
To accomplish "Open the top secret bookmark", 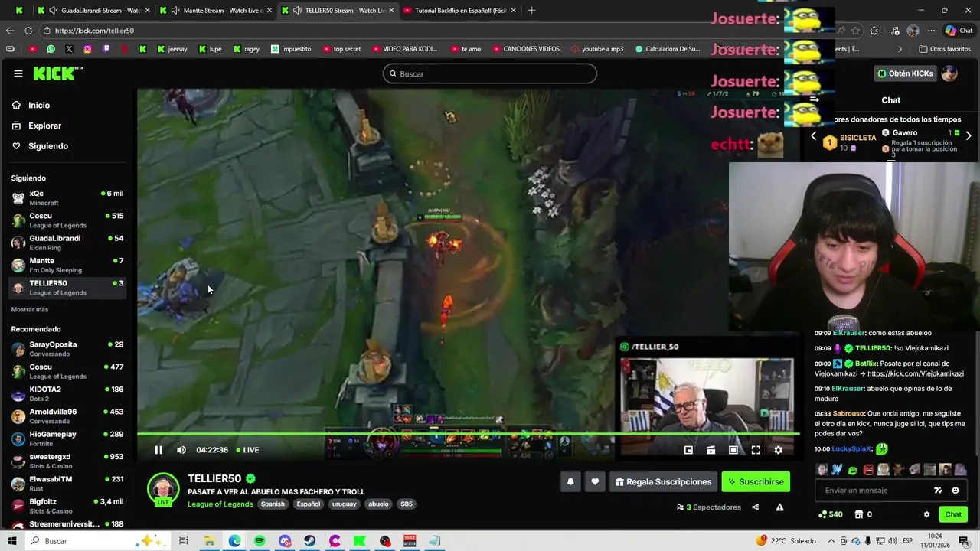I will 341,49.
